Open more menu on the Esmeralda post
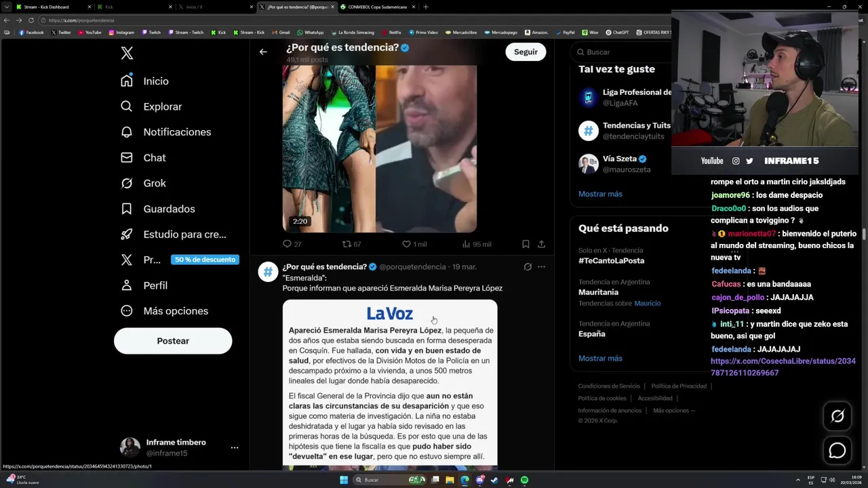The image size is (868, 488). point(541,267)
